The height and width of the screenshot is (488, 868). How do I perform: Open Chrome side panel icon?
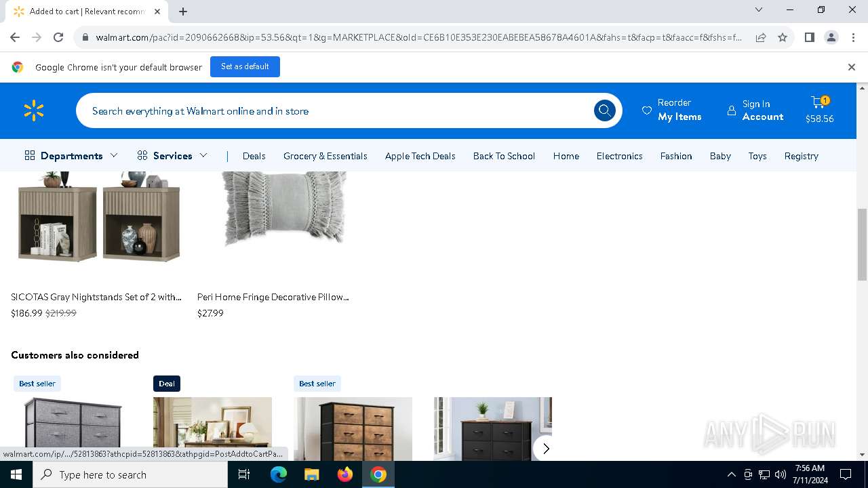[x=810, y=37]
